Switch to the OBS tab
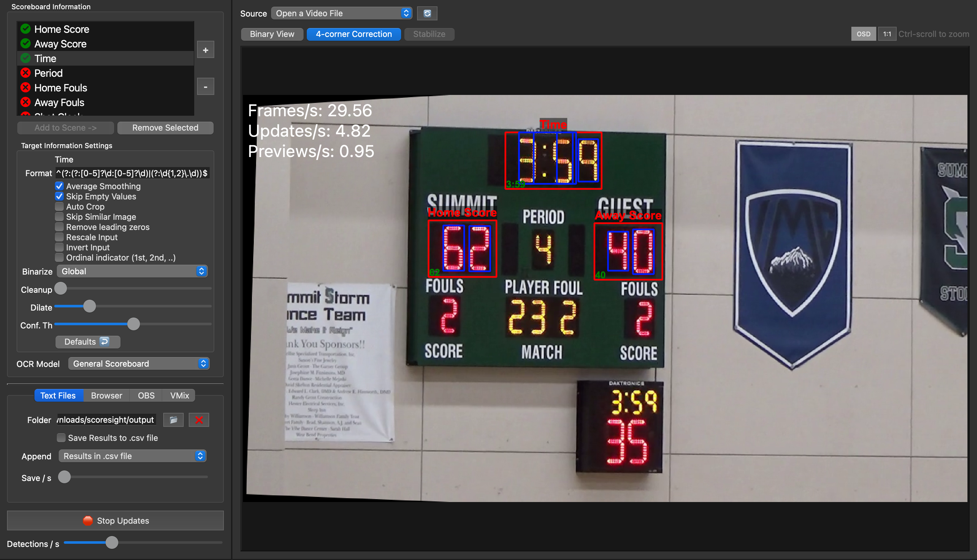The image size is (977, 560). [146, 395]
